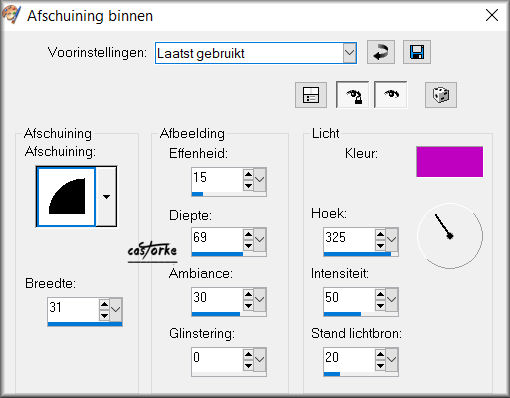Click the randomize parameters dice icon
Screen dimensions: 510x398
441,95
